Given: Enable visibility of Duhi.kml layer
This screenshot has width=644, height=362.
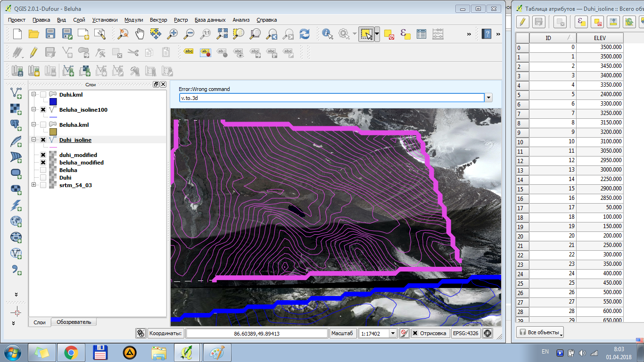Looking at the screenshot, I should click(43, 95).
